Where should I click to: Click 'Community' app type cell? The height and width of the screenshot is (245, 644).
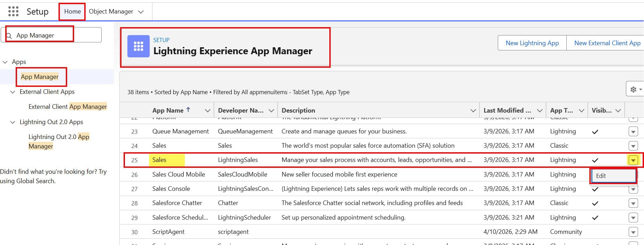pos(566,232)
